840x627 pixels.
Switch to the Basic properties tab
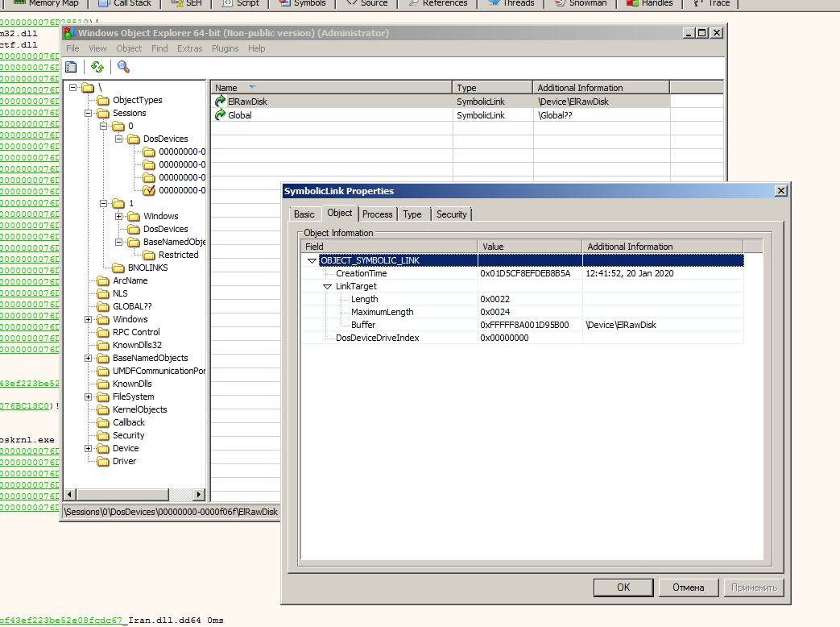point(304,214)
